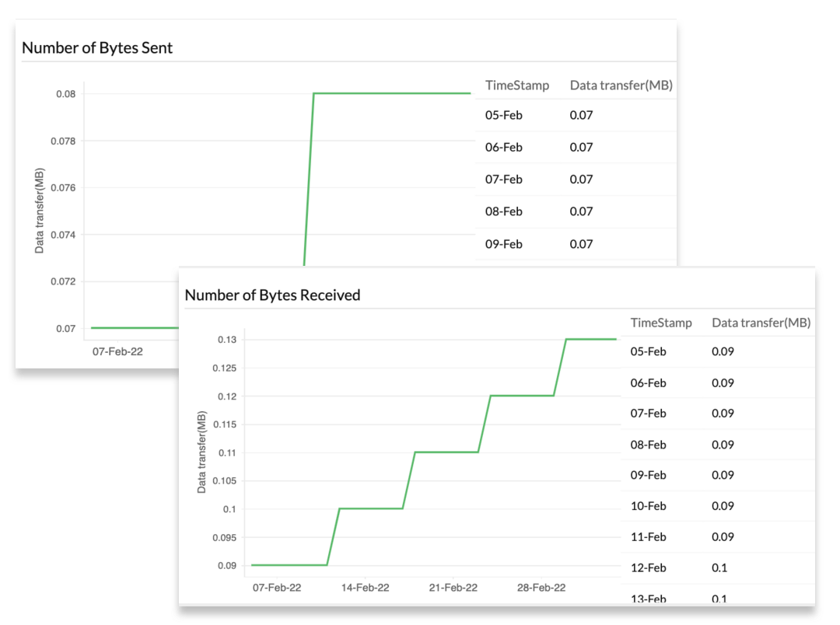Click the Number of Bytes Received chart title
The image size is (840, 625).
tap(272, 295)
